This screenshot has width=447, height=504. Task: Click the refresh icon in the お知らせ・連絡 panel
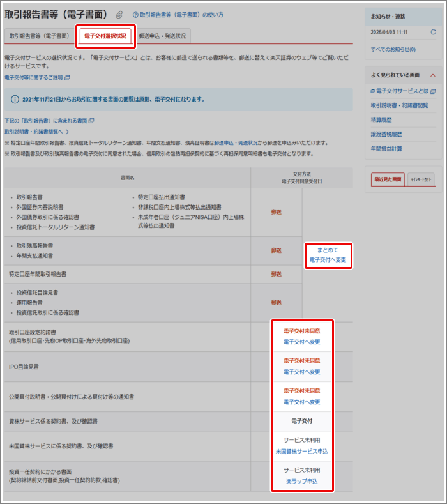(x=434, y=32)
